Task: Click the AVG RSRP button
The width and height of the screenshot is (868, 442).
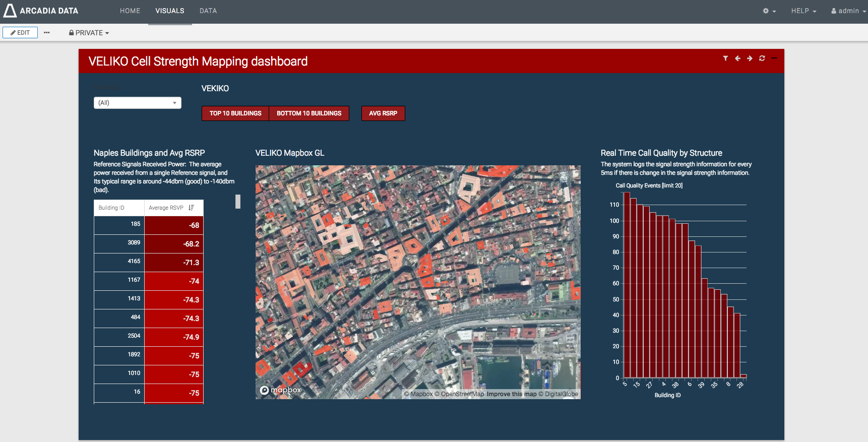Action: click(x=383, y=113)
